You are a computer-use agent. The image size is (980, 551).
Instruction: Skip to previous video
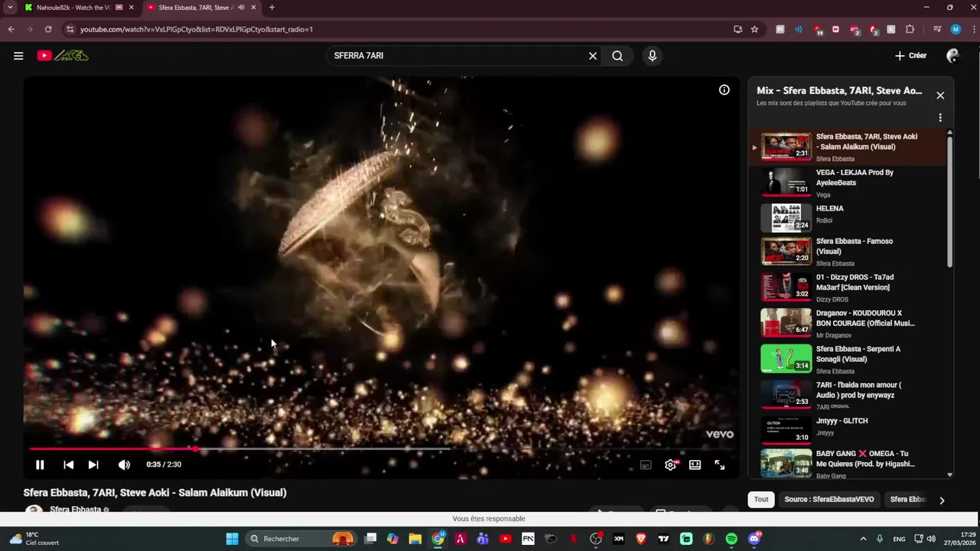68,465
